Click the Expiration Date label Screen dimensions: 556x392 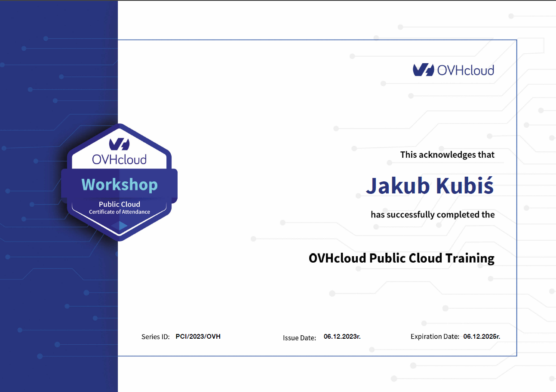point(435,337)
